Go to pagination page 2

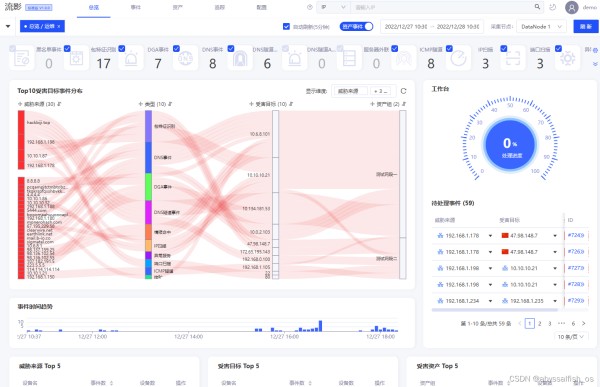coord(540,324)
